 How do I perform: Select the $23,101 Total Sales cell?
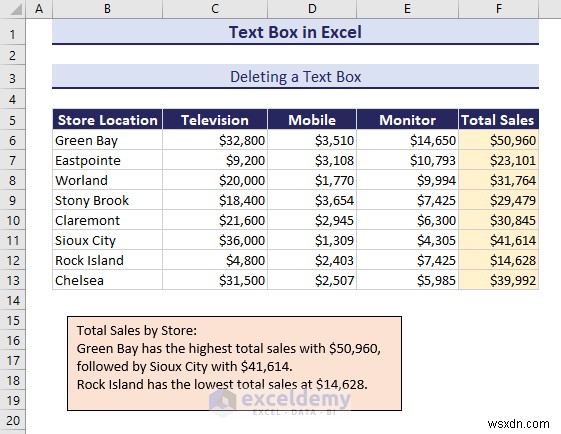click(x=498, y=160)
